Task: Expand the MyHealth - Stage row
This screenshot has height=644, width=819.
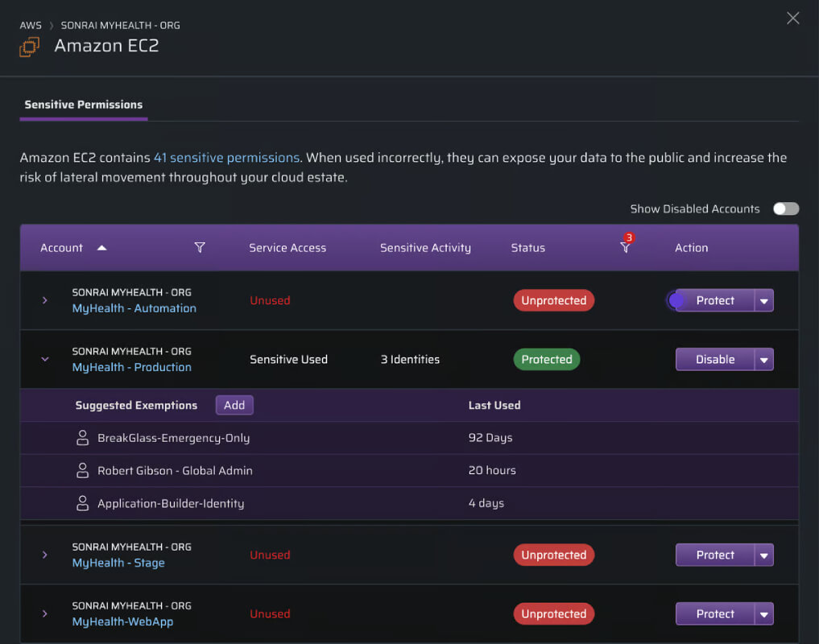Action: point(45,555)
